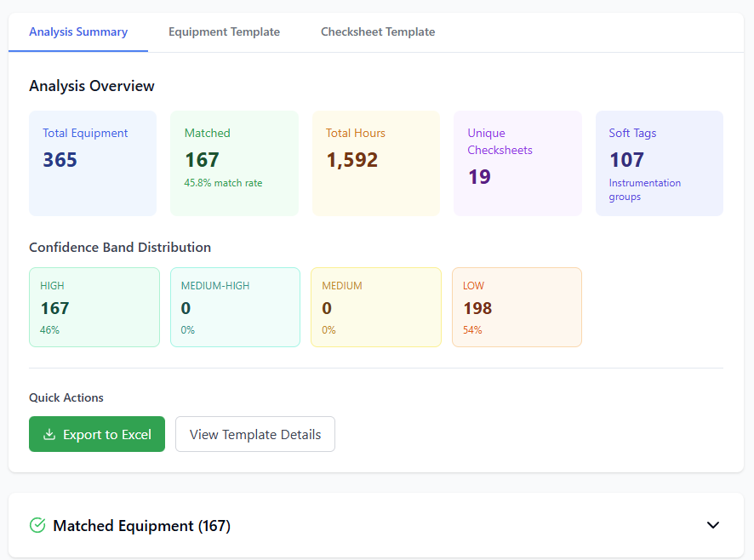Select the MEDIUM confidence band card
The height and width of the screenshot is (560, 754).
pyautogui.click(x=375, y=306)
